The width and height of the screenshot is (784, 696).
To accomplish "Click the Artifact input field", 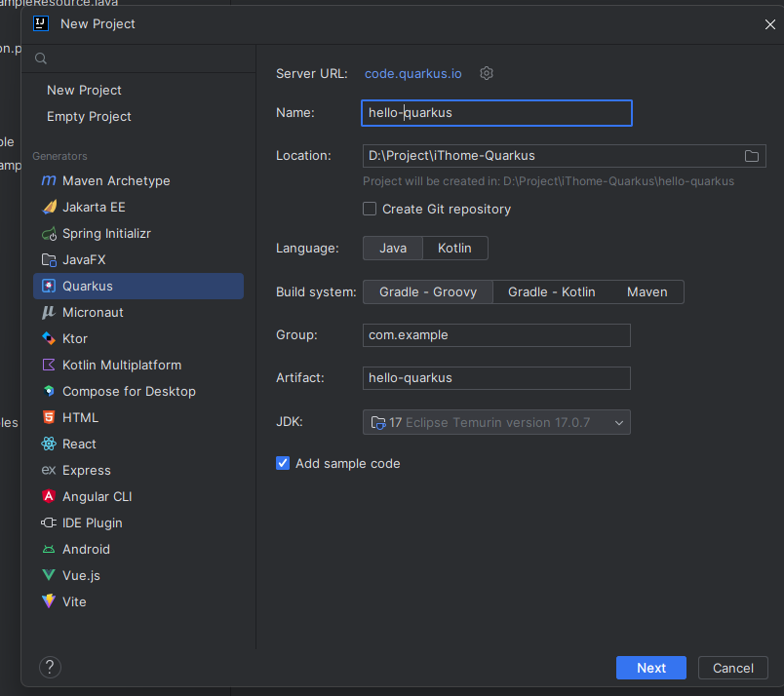I will point(496,378).
